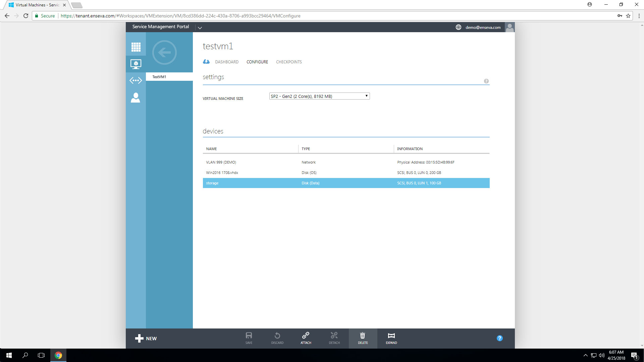The height and width of the screenshot is (362, 644).
Task: Click the globe language icon
Action: 458,27
